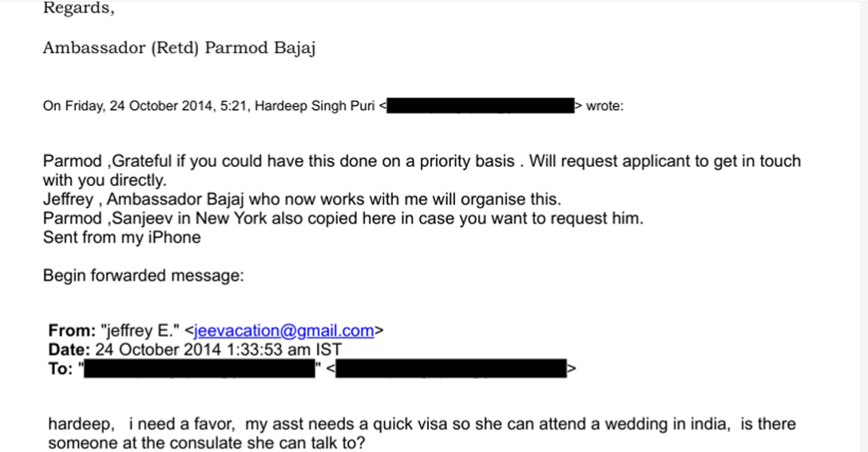
Task: Click the signature "Ambassador (Retd) Parmod Bajaj"
Action: point(179,48)
